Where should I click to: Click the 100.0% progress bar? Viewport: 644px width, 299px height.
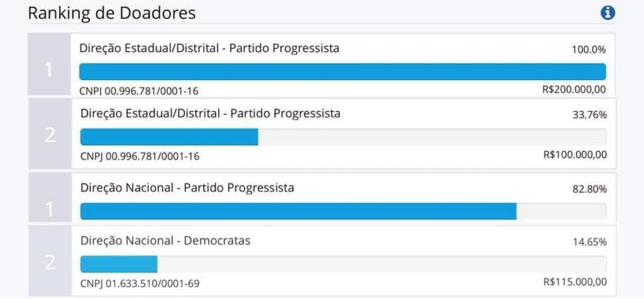[x=343, y=72]
